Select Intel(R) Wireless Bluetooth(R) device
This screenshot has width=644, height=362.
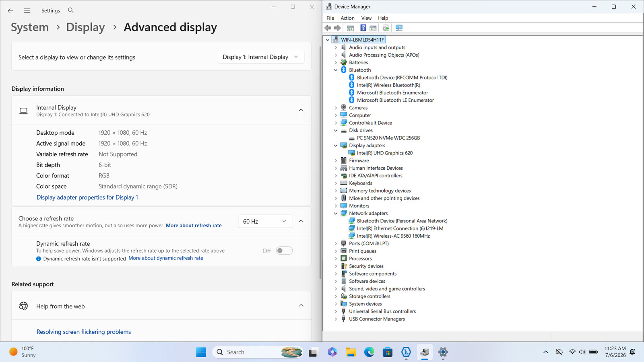coord(388,85)
